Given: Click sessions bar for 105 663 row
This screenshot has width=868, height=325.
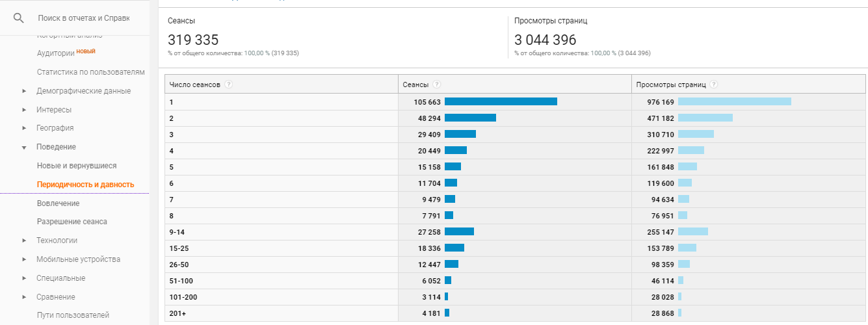Looking at the screenshot, I should click(x=501, y=101).
